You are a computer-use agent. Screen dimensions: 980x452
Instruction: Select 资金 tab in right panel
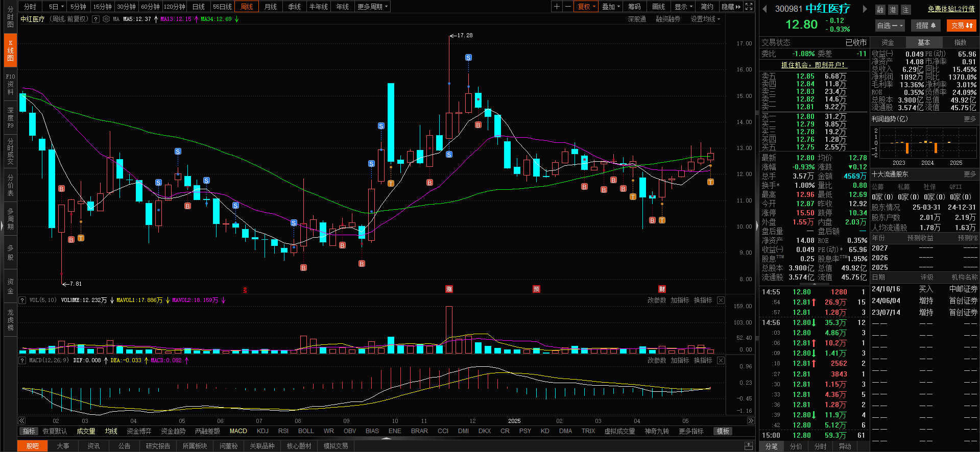coord(888,42)
